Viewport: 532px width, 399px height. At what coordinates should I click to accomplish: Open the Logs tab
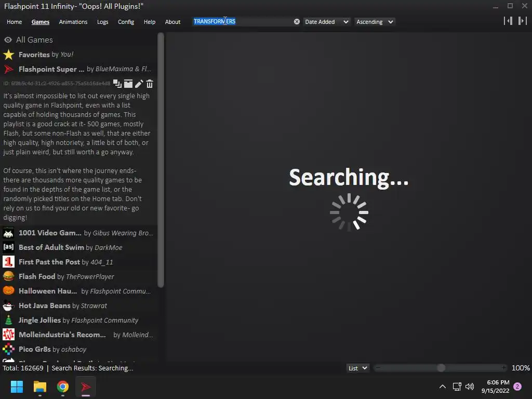coord(102,22)
